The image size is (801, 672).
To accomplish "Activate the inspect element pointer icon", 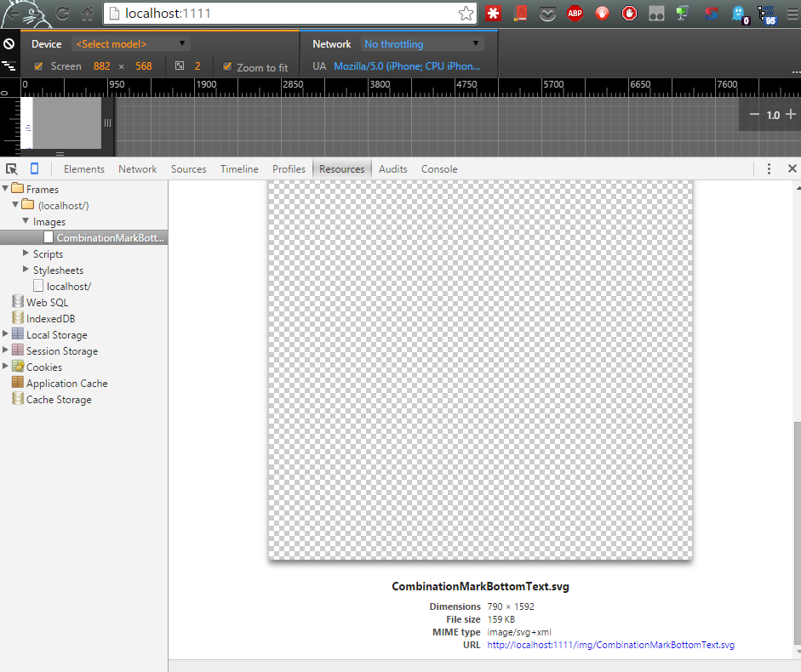I will coord(12,169).
